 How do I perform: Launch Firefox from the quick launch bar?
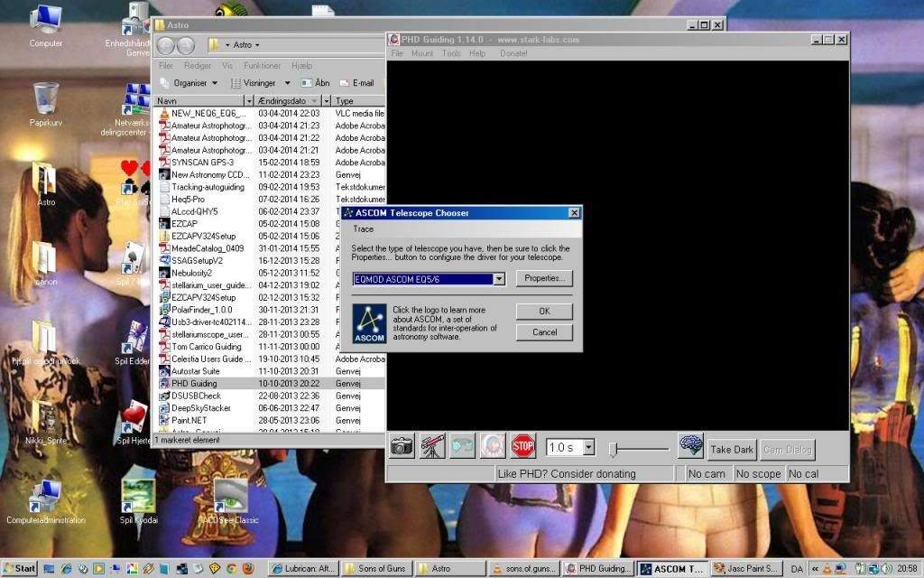(x=248, y=569)
